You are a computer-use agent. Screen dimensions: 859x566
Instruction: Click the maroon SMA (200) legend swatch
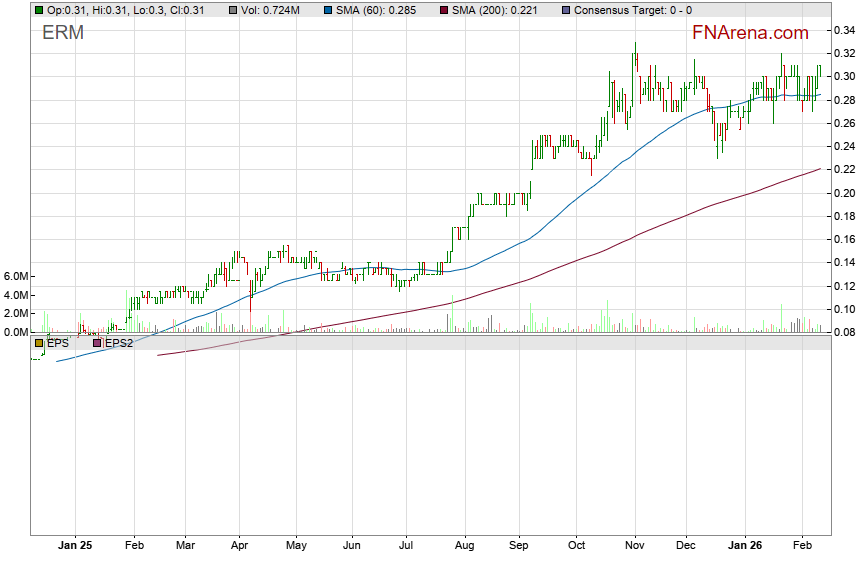[445, 10]
